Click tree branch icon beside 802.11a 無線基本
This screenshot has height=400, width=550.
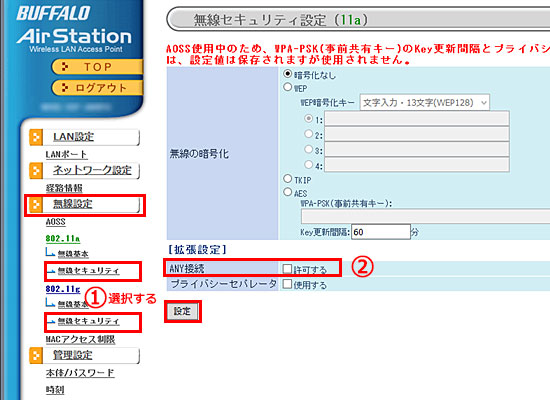tap(50, 252)
